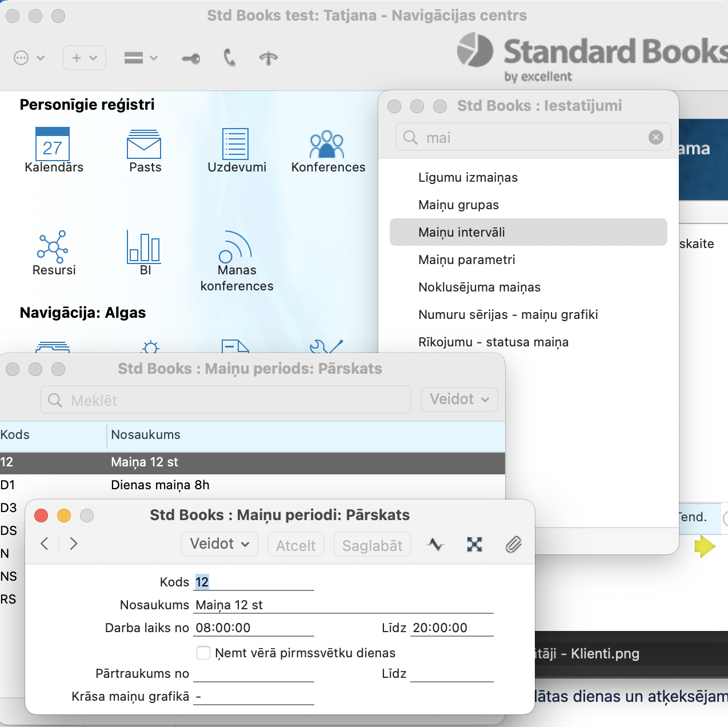Click the Atcelt button

(x=295, y=546)
